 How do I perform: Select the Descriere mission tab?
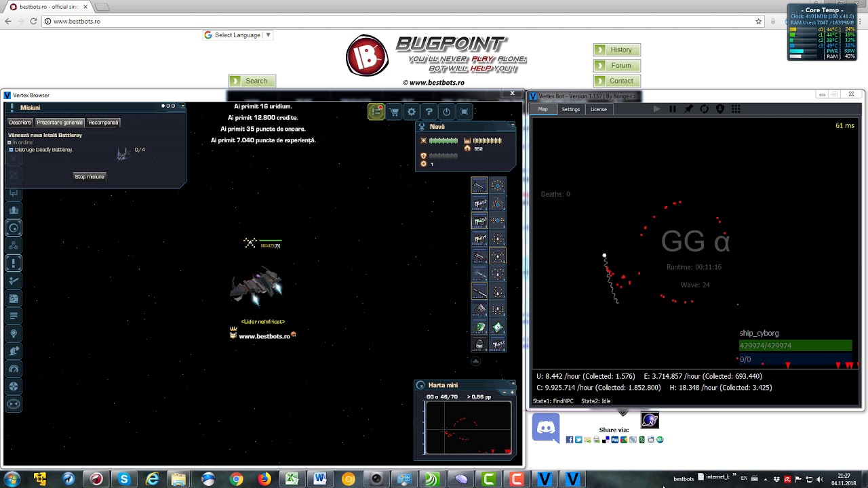(20, 123)
